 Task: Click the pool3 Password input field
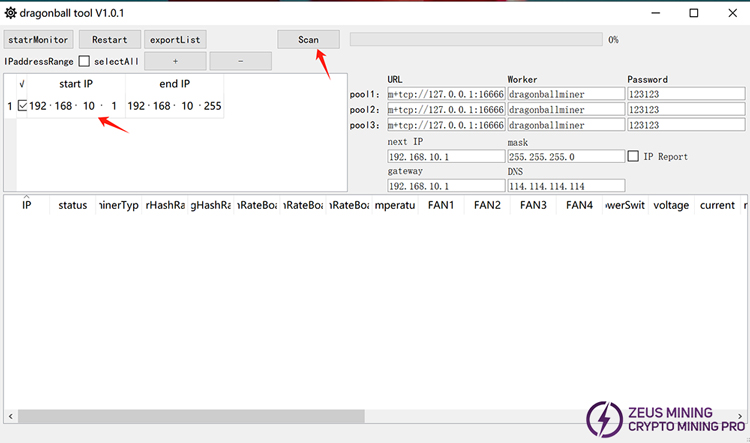pos(685,125)
